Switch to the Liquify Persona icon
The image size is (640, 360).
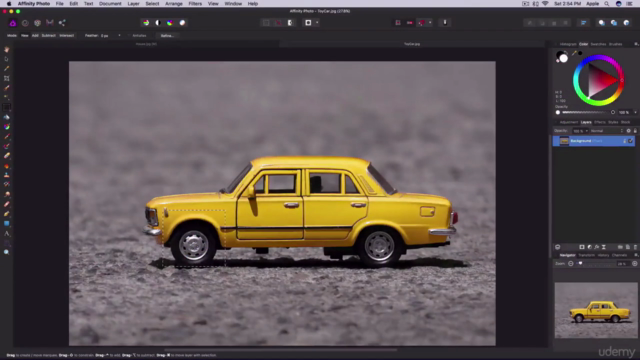pyautogui.click(x=25, y=23)
